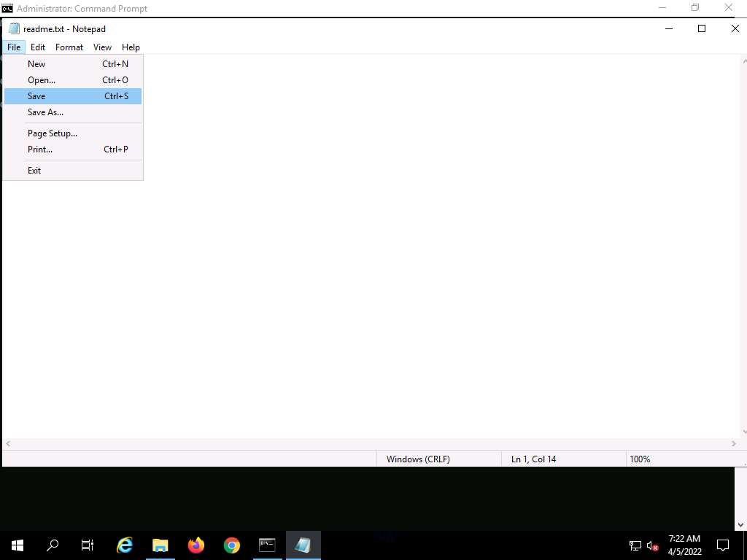Open Google Chrome from the taskbar
Viewport: 747px width, 560px height.
pyautogui.click(x=231, y=545)
